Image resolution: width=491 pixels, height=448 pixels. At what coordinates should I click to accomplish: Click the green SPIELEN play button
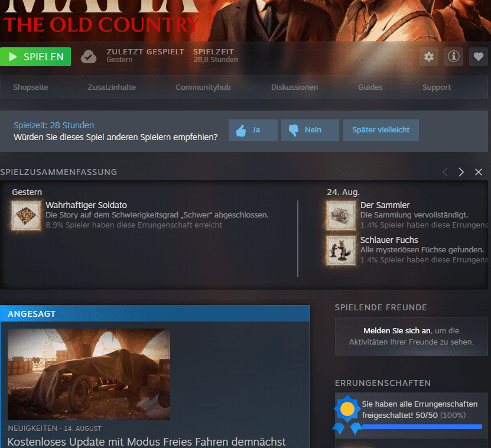pyautogui.click(x=35, y=57)
